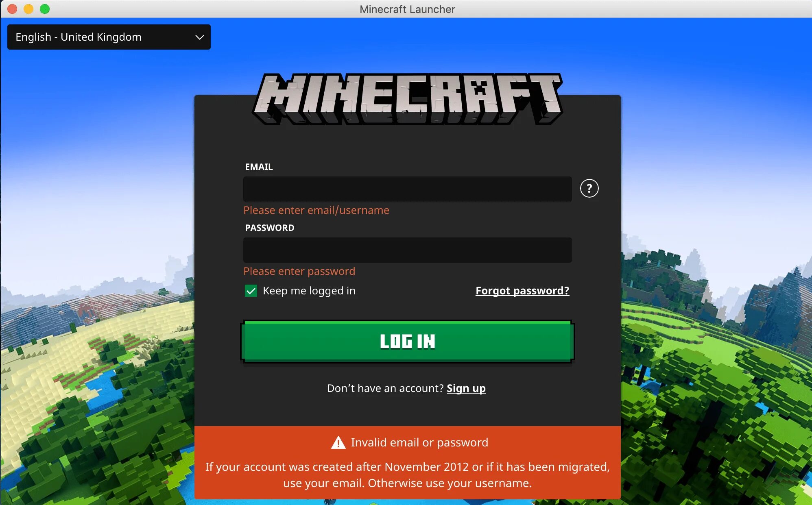Click the Forgot password? link
This screenshot has height=505, width=812.
coord(522,290)
